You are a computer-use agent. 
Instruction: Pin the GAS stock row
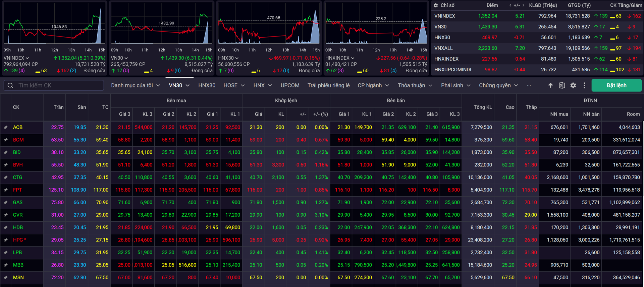[6, 203]
